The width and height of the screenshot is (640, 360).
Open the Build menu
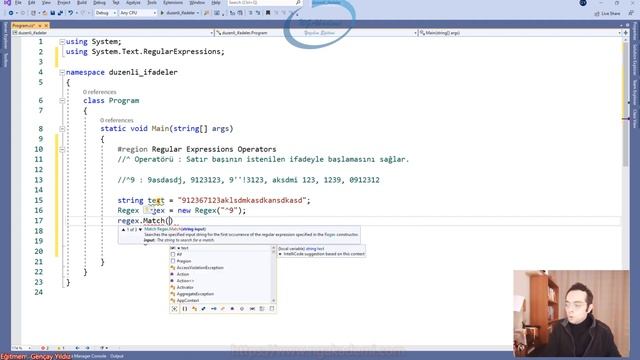[x=82, y=2]
